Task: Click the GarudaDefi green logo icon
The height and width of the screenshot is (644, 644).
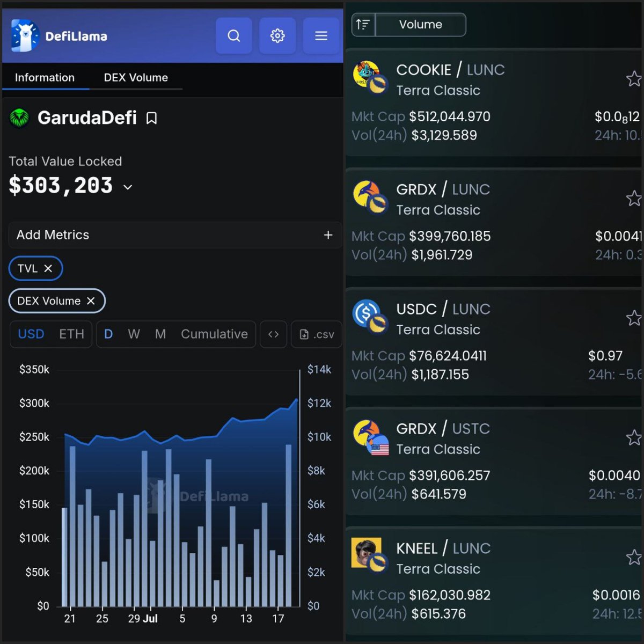Action: point(19,118)
